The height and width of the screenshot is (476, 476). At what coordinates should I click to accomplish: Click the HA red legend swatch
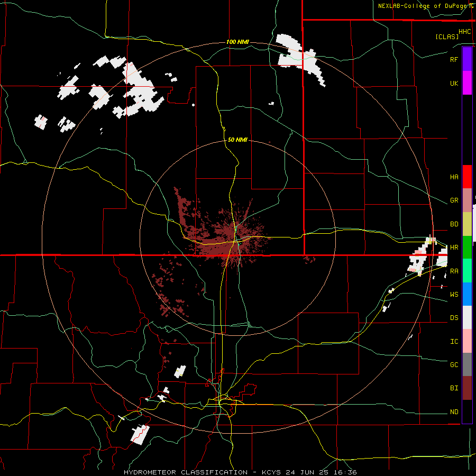pos(467,177)
